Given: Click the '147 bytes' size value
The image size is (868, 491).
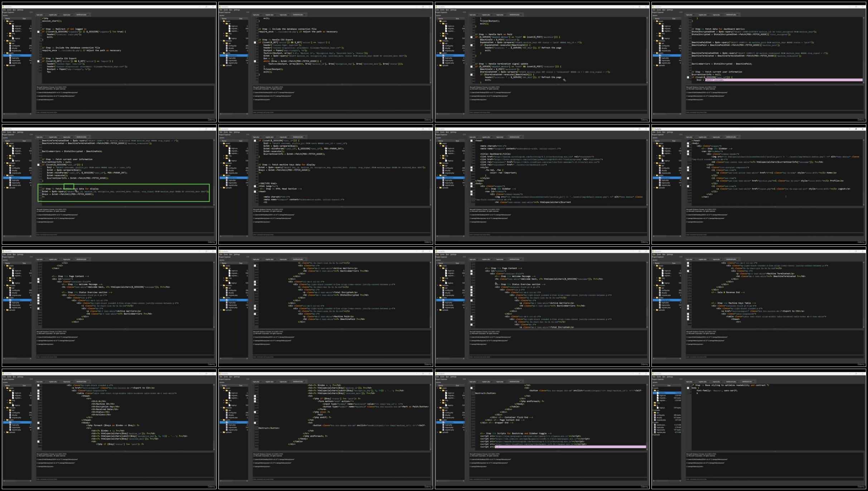Looking at the screenshot, I should tap(677, 430).
